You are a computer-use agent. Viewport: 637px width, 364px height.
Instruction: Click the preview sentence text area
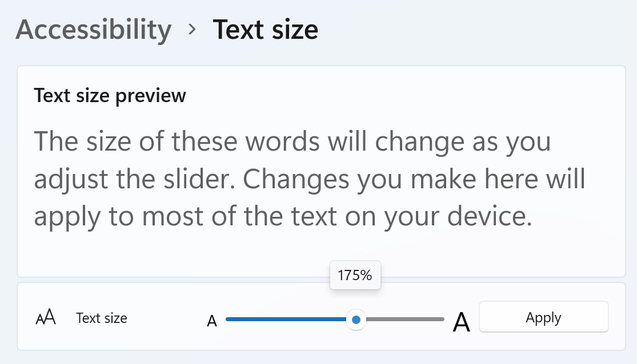[309, 179]
